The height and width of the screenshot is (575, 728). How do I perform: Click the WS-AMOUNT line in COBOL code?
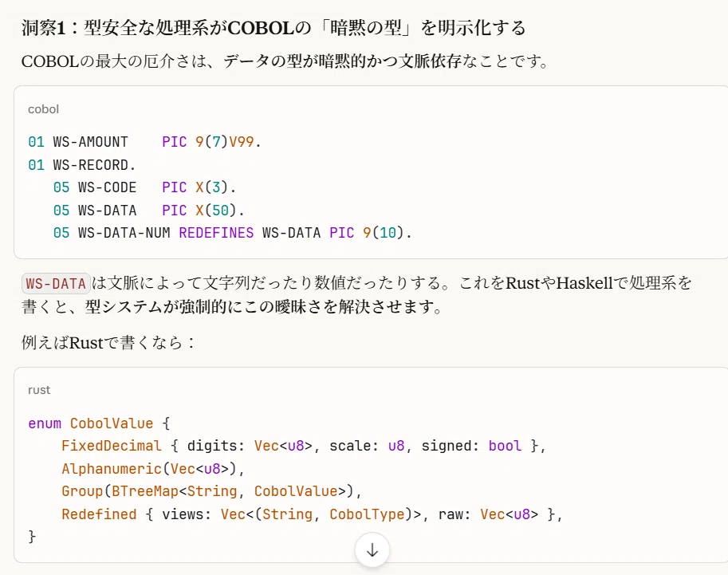click(x=144, y=142)
